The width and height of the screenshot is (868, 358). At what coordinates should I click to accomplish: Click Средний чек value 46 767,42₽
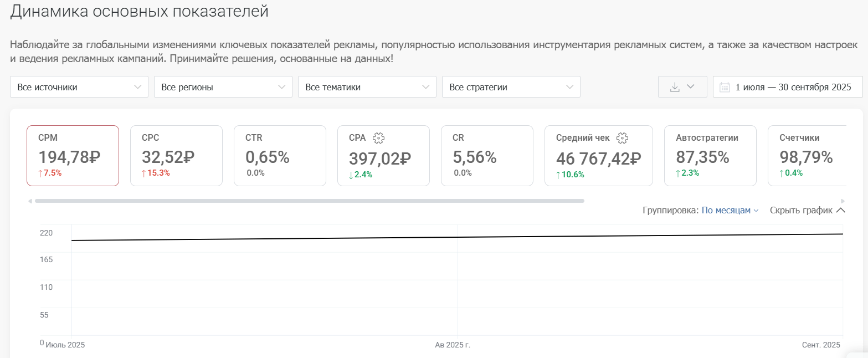click(599, 158)
